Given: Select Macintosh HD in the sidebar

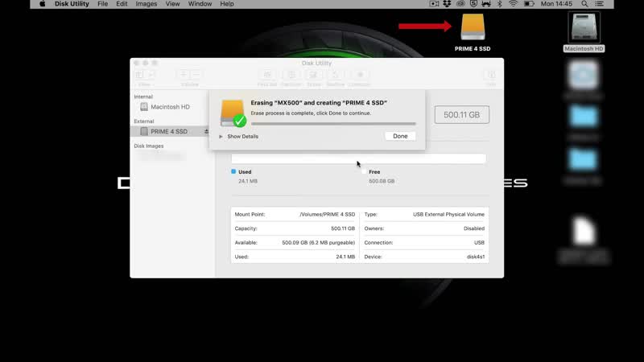Looking at the screenshot, I should [x=170, y=107].
